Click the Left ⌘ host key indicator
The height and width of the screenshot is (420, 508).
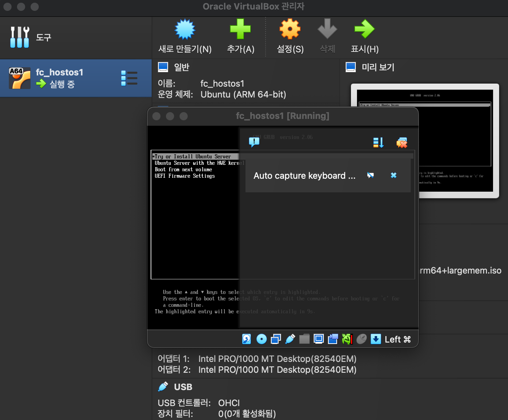tap(398, 339)
